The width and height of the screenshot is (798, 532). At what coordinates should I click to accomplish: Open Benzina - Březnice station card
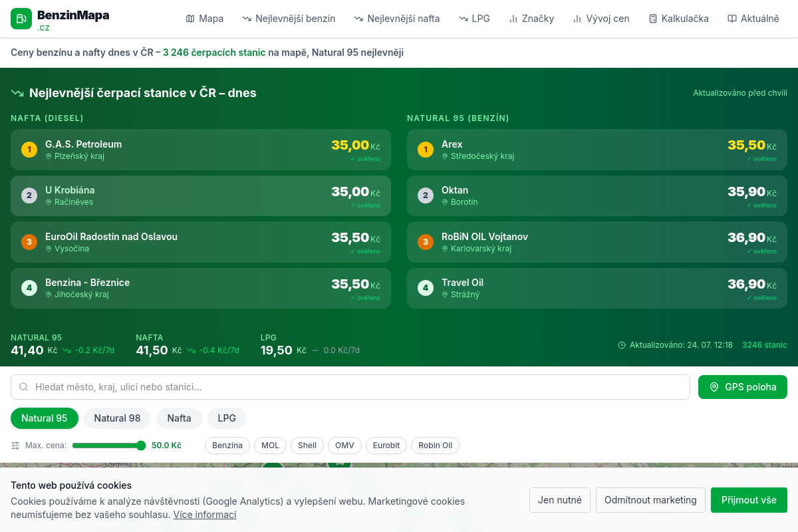pyautogui.click(x=201, y=288)
